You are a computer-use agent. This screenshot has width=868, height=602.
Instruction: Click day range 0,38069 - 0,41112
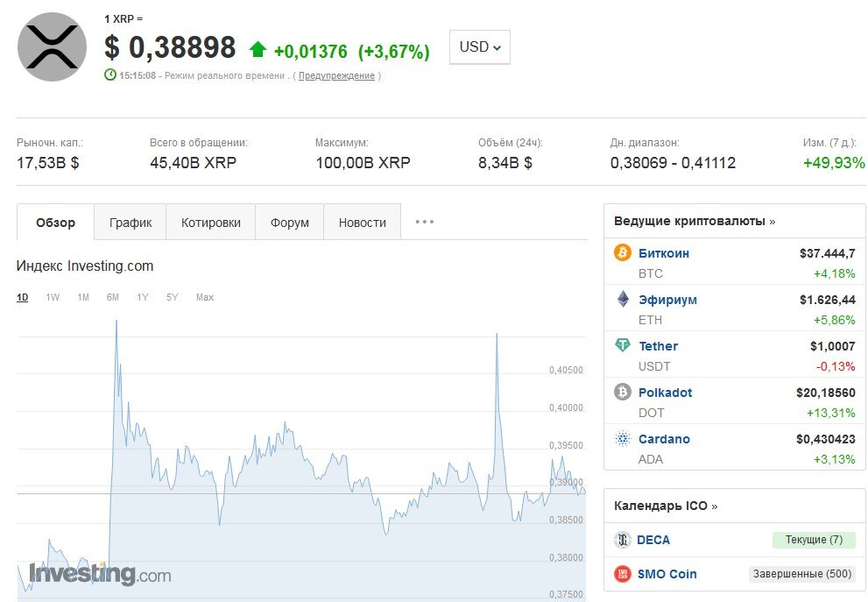[x=674, y=163]
